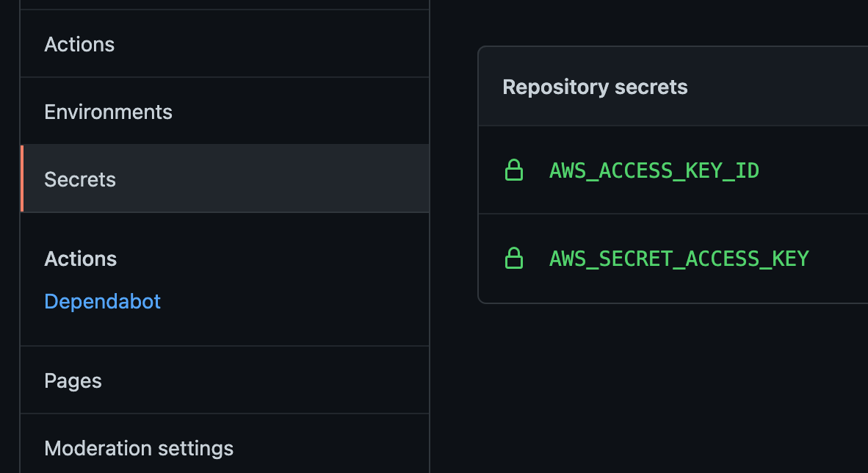Open the Actions settings menu item

pyautogui.click(x=225, y=44)
